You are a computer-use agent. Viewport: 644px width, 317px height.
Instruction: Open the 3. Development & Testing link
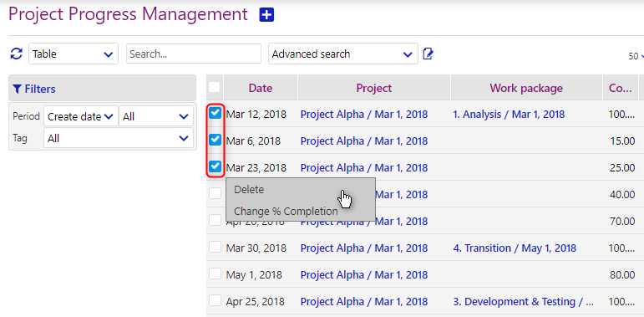pyautogui.click(x=523, y=301)
